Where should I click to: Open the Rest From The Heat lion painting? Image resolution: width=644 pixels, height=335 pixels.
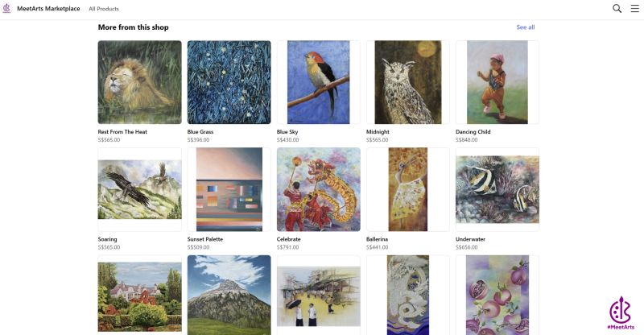[x=139, y=82]
